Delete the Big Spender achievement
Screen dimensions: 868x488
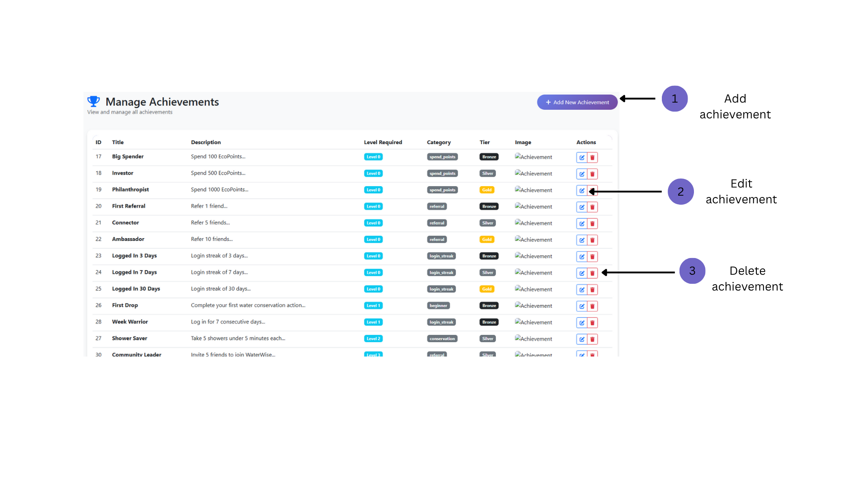pos(592,158)
